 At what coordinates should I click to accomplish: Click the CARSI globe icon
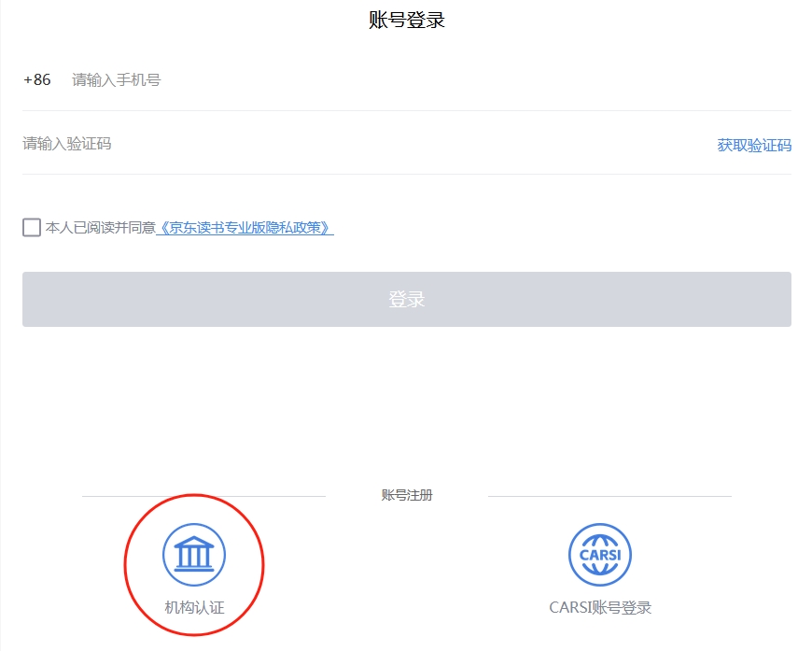(600, 555)
